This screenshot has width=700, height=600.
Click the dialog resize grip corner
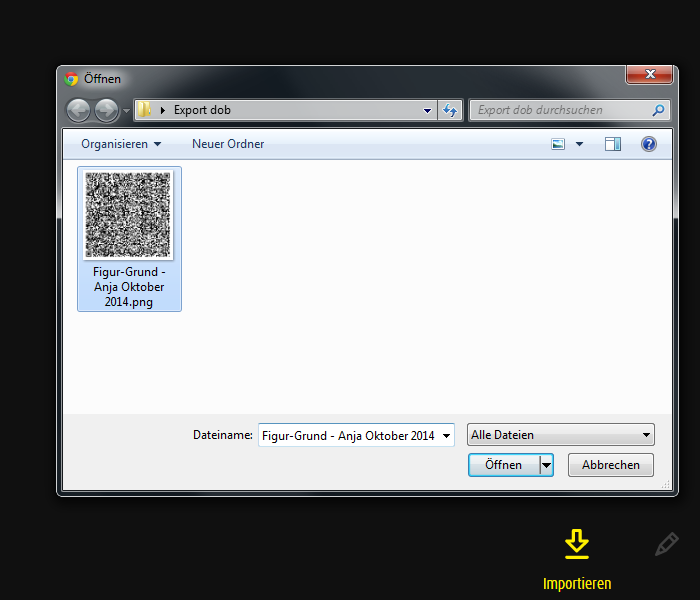(x=666, y=484)
